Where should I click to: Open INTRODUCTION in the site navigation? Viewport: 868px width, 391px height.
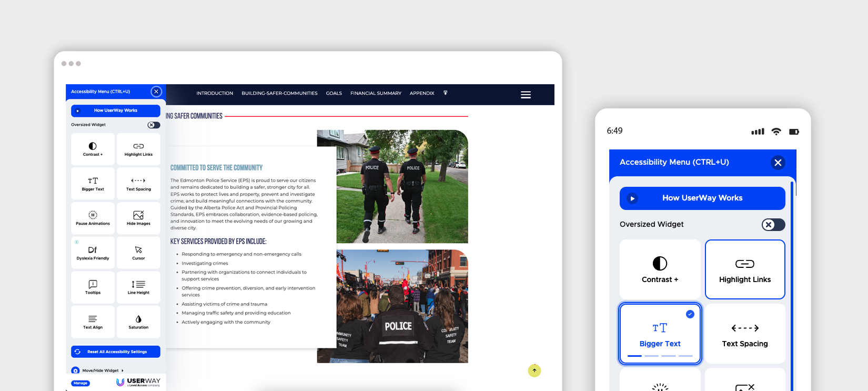click(x=215, y=93)
